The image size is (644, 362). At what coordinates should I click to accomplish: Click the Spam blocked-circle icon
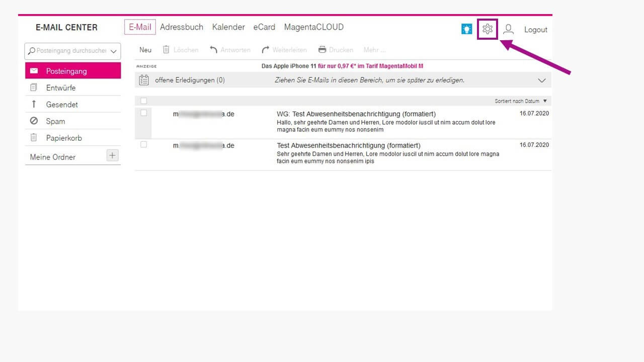[x=34, y=121]
